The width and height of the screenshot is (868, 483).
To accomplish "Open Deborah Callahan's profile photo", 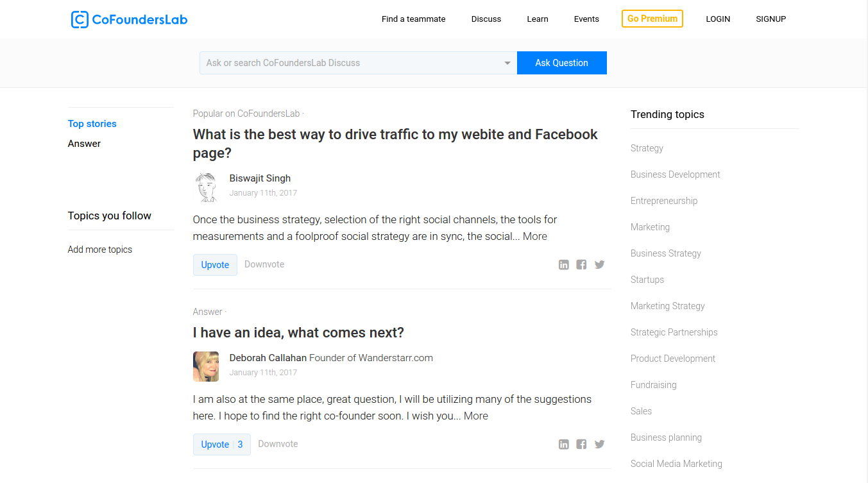I will pos(206,366).
